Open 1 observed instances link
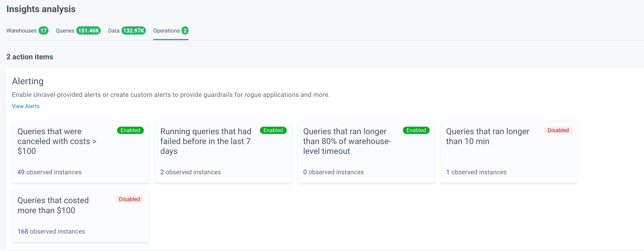The image size is (644, 251). (x=448, y=172)
